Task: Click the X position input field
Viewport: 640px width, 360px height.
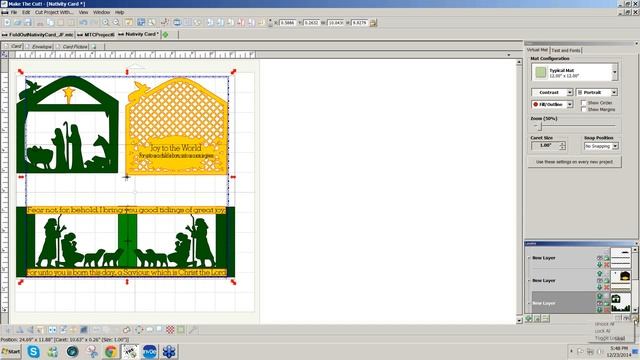Action: click(x=288, y=23)
